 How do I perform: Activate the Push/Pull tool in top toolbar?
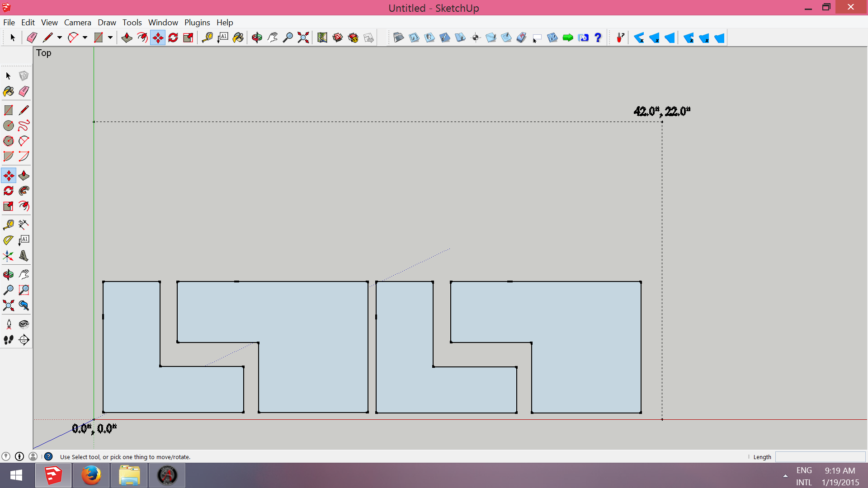(127, 38)
